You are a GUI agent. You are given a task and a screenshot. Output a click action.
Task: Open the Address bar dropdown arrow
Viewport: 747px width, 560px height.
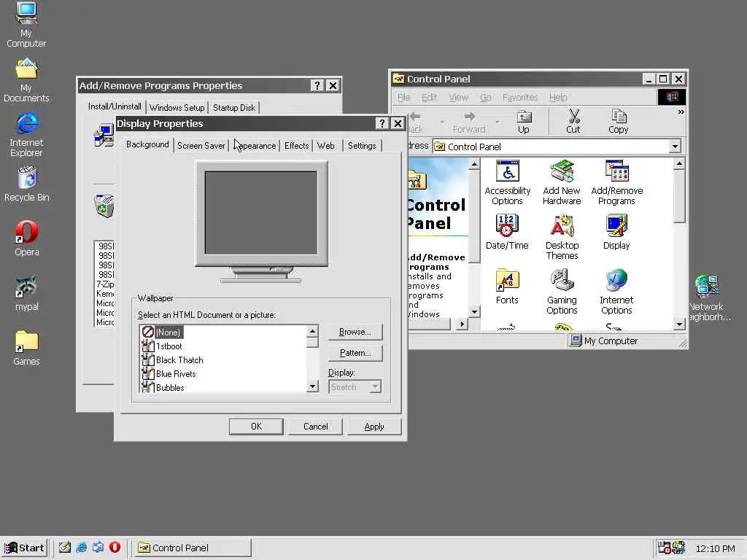[675, 147]
